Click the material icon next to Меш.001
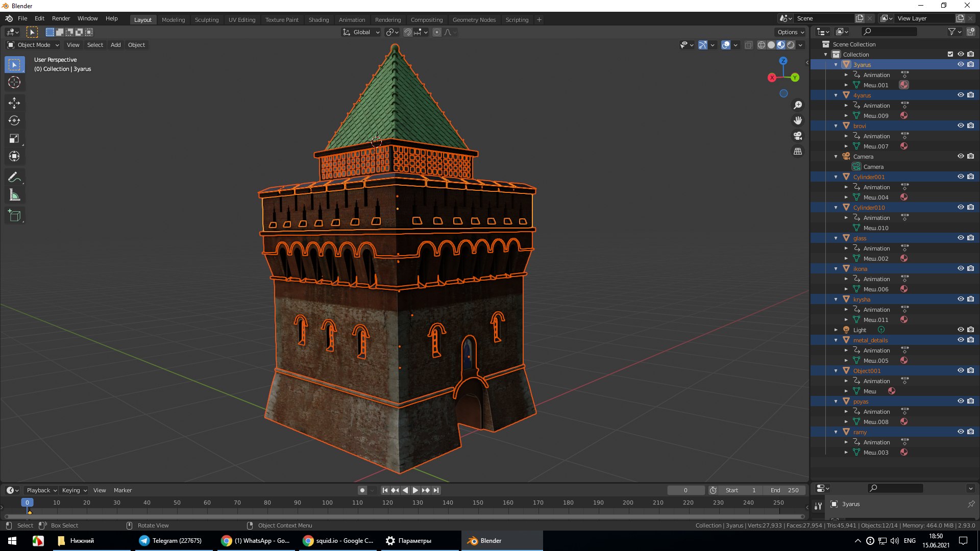The height and width of the screenshot is (551, 980). click(904, 85)
